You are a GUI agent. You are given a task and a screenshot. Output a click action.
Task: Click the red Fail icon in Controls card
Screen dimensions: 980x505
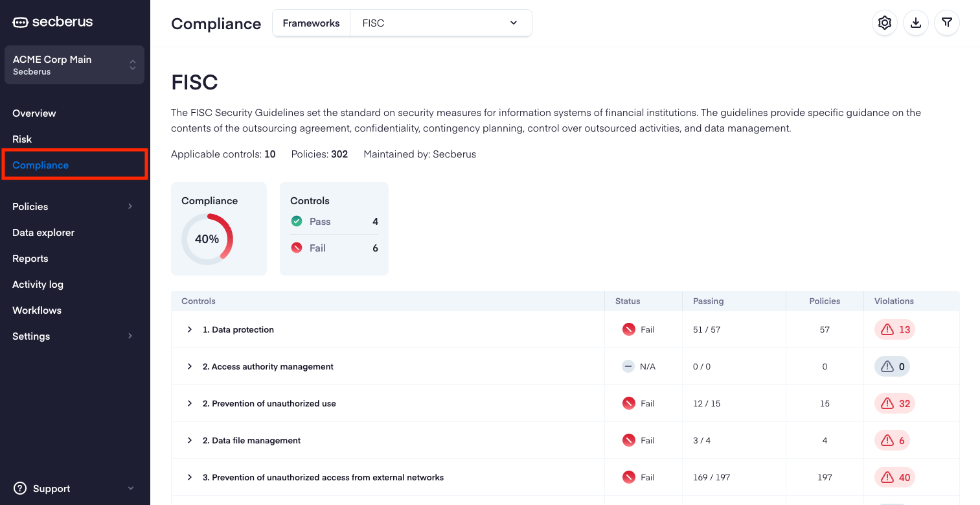click(x=297, y=248)
